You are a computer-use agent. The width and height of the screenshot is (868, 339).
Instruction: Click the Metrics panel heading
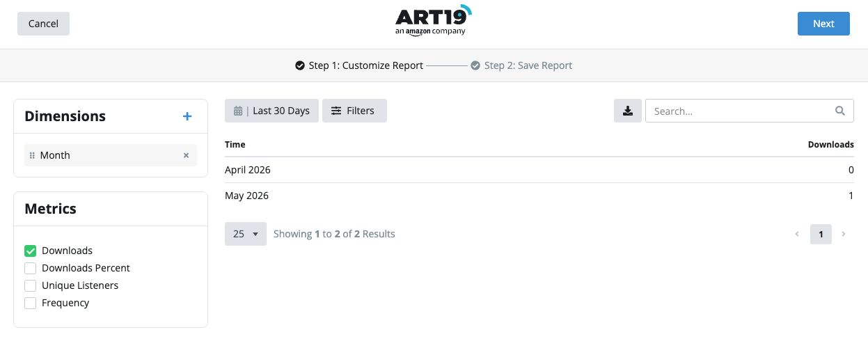pos(50,209)
